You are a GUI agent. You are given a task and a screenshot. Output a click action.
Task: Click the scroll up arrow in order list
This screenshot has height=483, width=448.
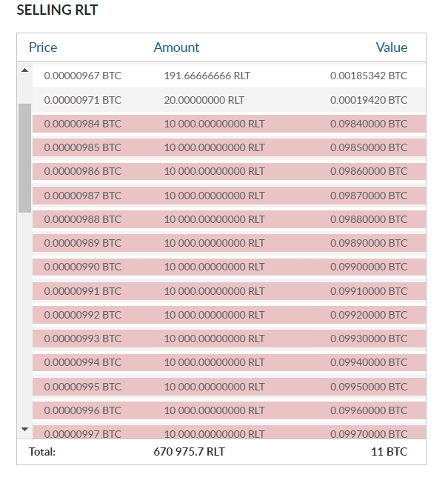click(x=25, y=70)
